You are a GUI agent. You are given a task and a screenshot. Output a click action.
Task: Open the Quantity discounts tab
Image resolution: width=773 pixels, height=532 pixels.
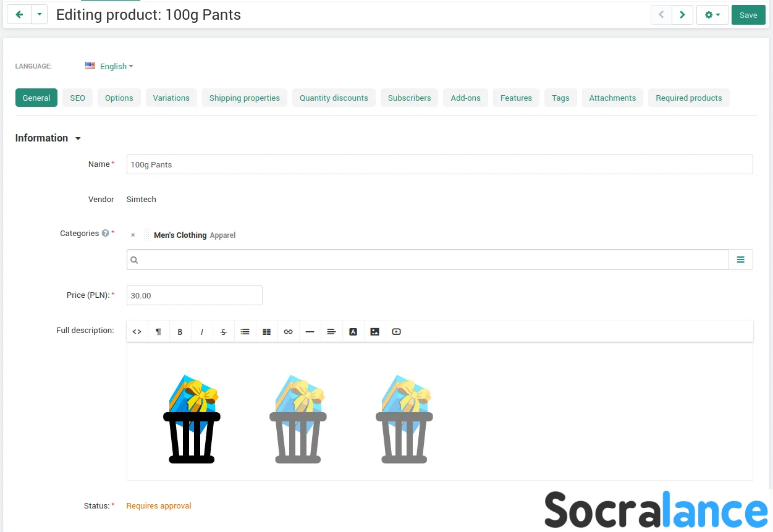point(334,98)
